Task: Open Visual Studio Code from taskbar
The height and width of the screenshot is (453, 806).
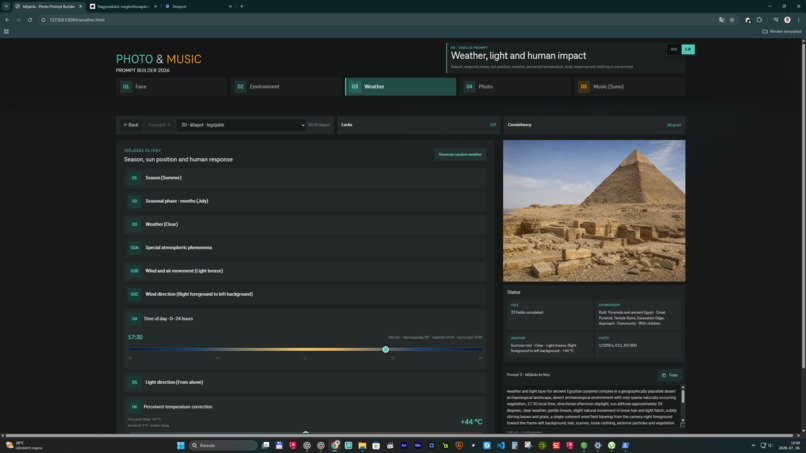Action: point(501,445)
